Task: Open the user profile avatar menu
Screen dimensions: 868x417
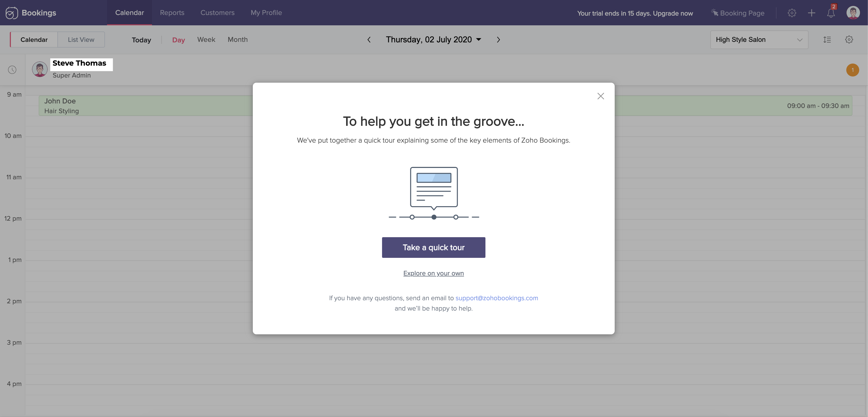Action: coord(853,13)
